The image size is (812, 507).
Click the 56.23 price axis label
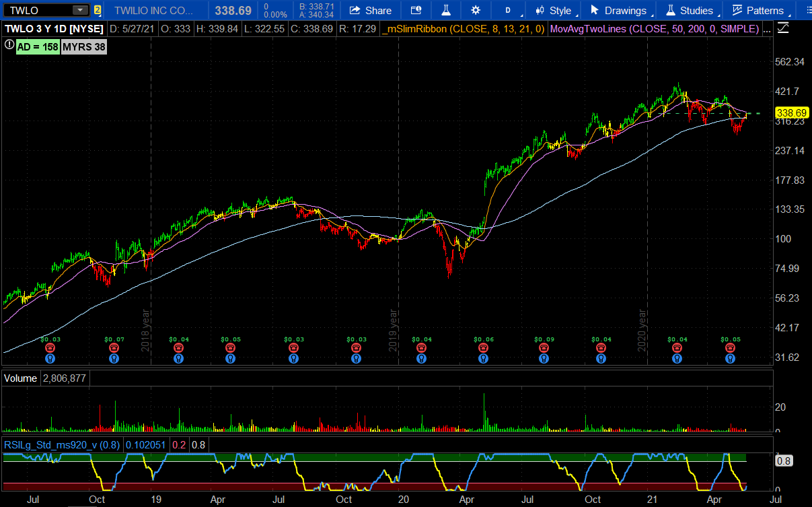click(x=788, y=298)
